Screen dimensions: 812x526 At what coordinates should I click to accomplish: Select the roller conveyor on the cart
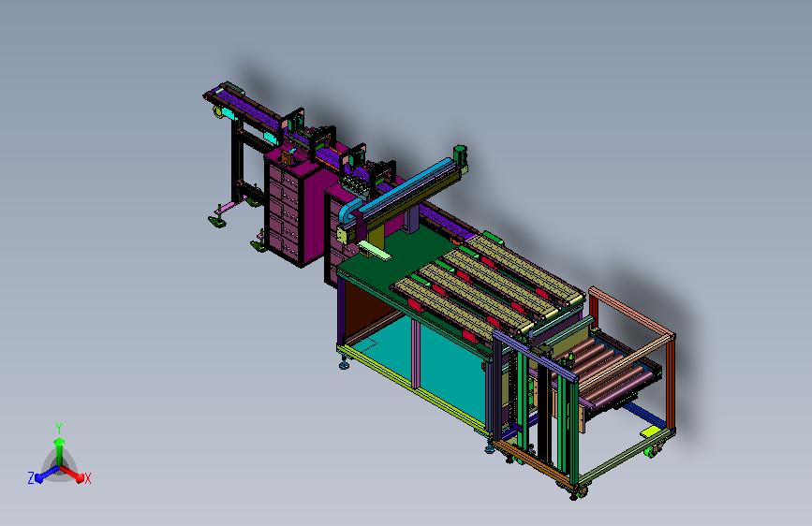pyautogui.click(x=611, y=371)
